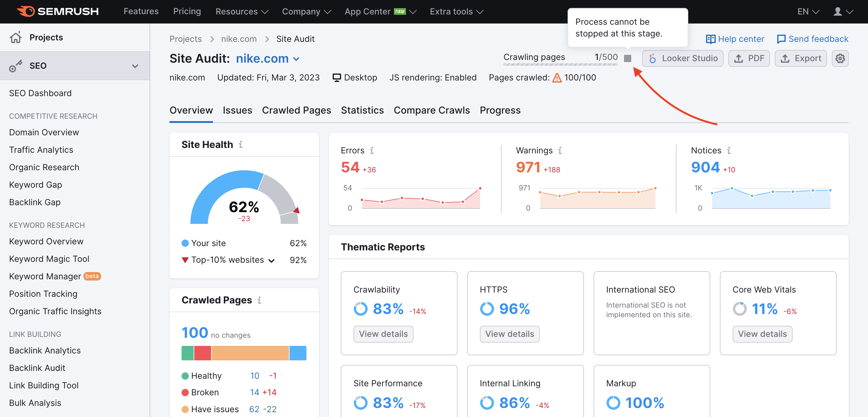Viewport: 868px width, 417px height.
Task: Click the red Broken bar segment
Action: (202, 353)
